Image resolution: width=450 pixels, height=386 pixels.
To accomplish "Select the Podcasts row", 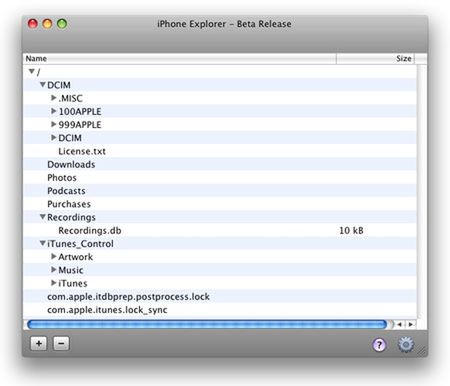I will [x=220, y=191].
